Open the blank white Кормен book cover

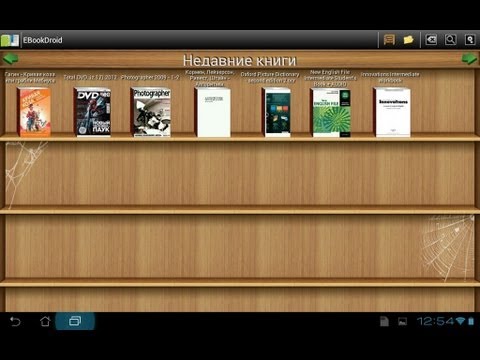pos(212,112)
